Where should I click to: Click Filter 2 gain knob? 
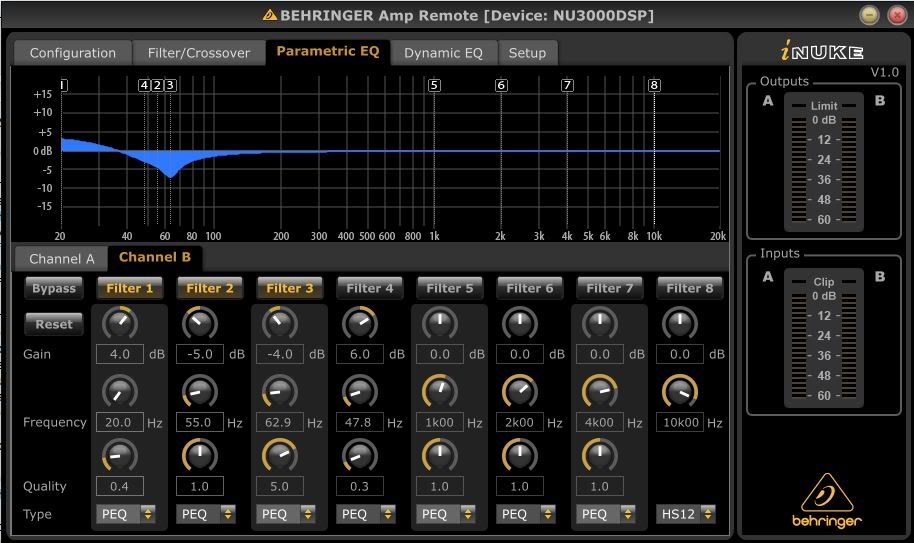click(199, 323)
